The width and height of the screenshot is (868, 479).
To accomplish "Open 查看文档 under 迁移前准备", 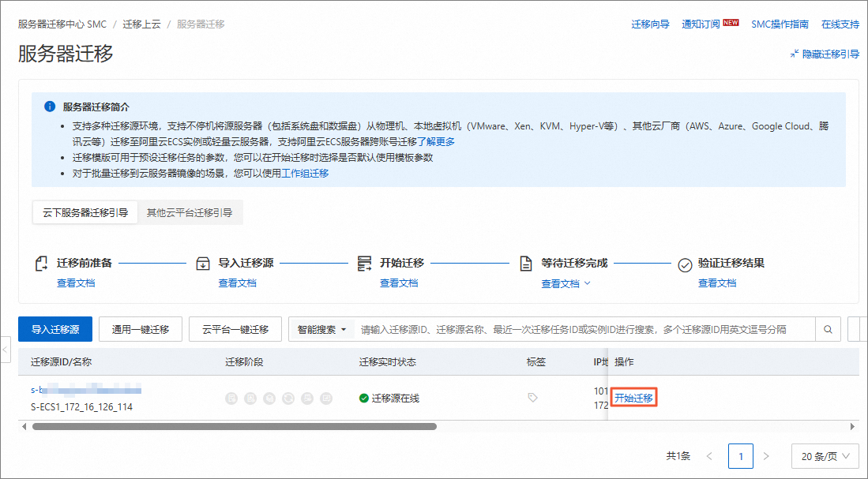I will [x=76, y=283].
